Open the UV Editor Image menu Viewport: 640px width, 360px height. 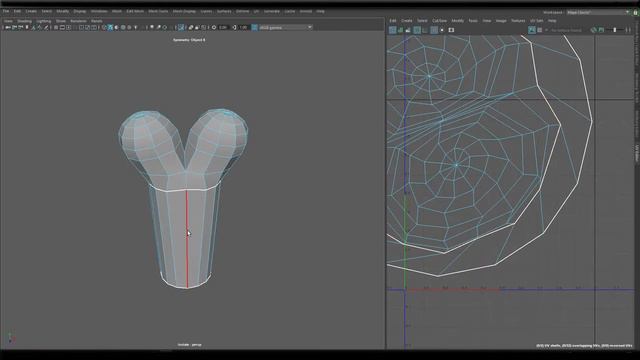(501, 20)
